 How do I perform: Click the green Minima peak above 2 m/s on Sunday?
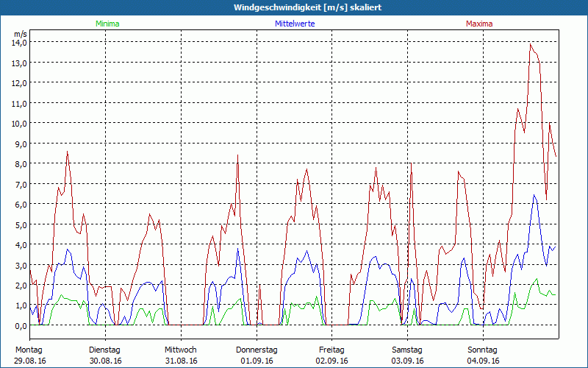[x=537, y=279]
